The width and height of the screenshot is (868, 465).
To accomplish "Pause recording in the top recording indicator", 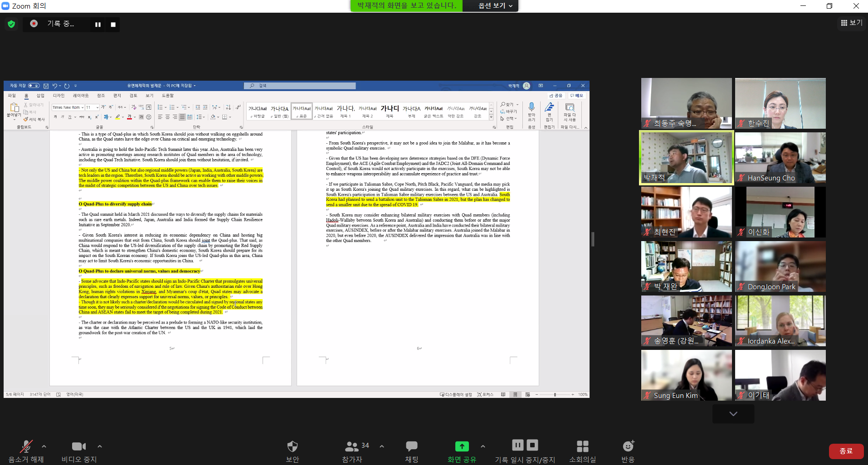I will 98,24.
